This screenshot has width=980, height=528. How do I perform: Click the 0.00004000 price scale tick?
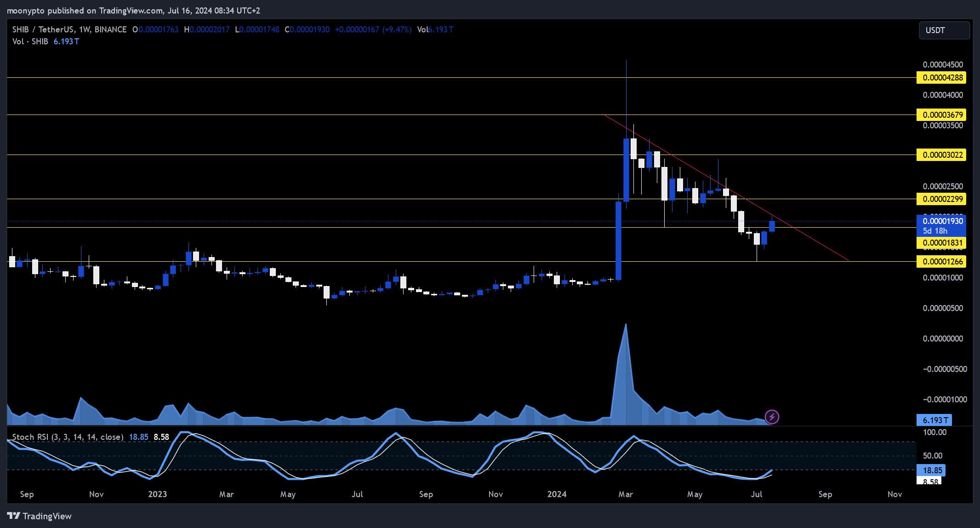(x=943, y=95)
